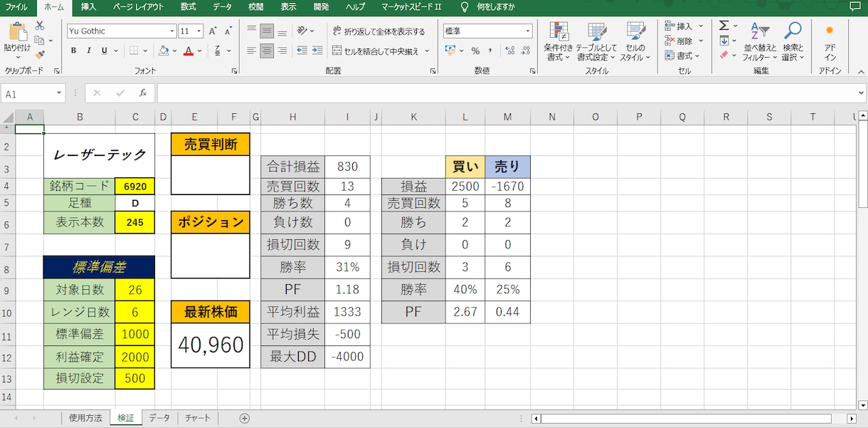Click the Cut scissors icon
Screen dimensions: 868x428
(39, 25)
